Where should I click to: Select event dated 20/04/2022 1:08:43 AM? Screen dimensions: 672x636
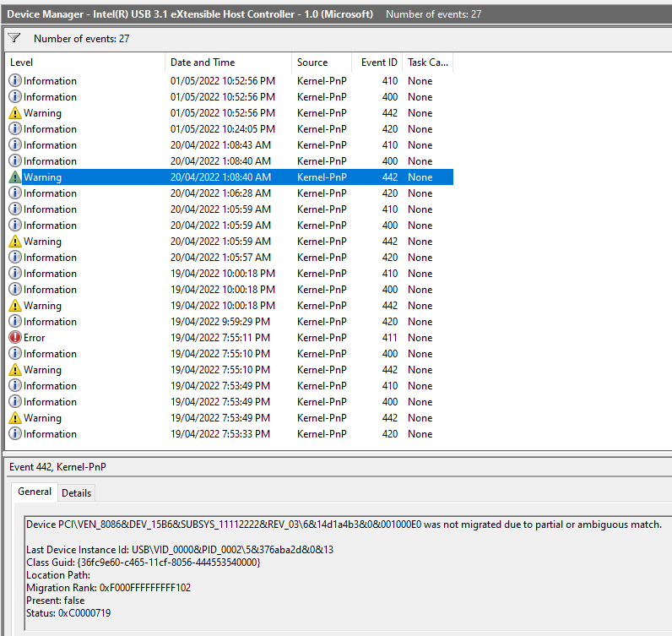(x=230, y=145)
